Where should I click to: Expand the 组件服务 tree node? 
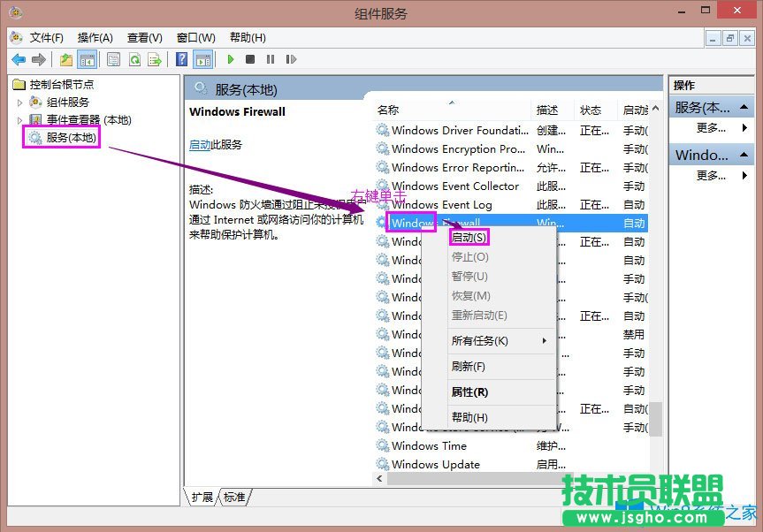tap(19, 102)
